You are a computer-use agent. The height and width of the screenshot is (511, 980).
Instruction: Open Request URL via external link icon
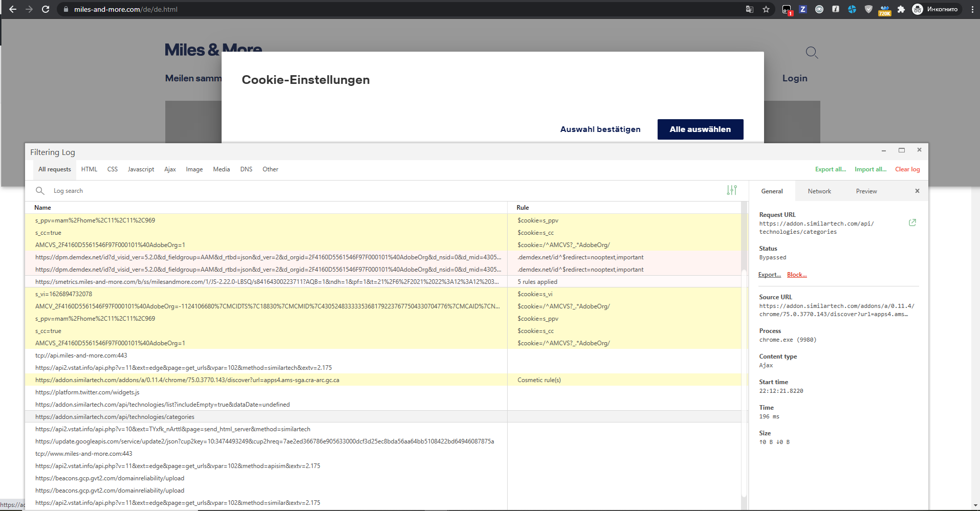coord(912,223)
